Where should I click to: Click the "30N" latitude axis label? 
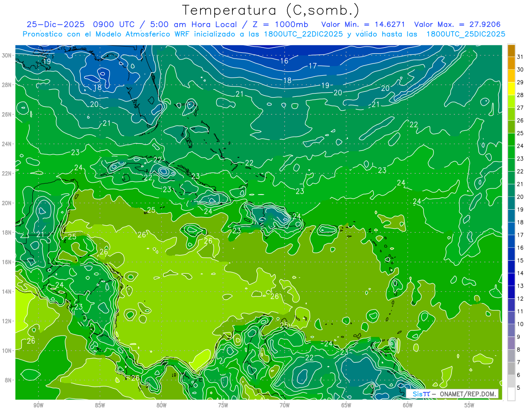pyautogui.click(x=7, y=55)
